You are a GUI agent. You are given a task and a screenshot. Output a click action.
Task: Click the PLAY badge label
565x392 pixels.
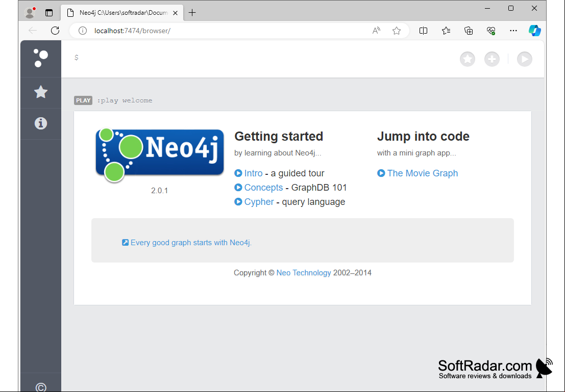coord(83,100)
